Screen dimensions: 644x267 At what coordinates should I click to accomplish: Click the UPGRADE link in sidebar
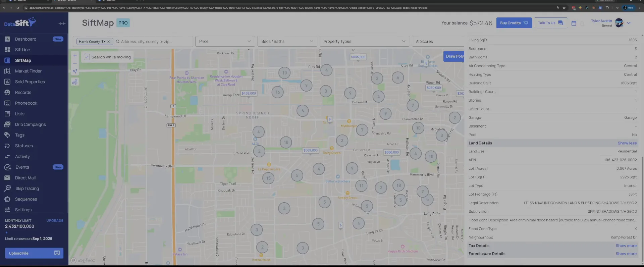pos(55,221)
